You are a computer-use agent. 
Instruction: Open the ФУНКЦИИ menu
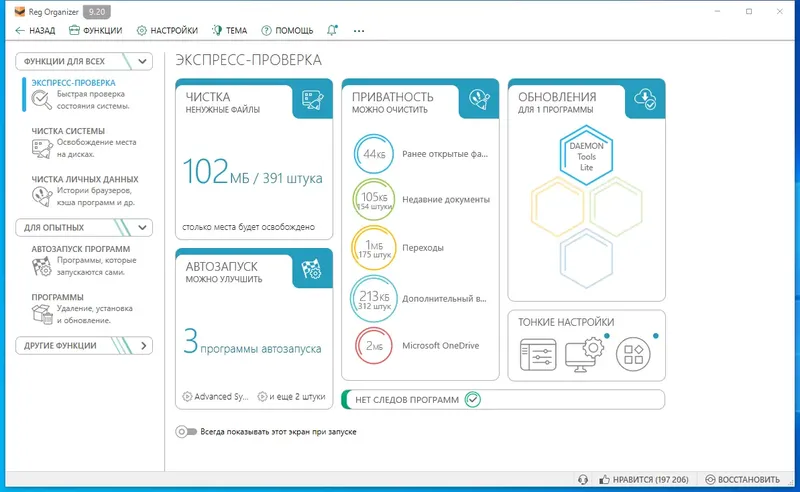pyautogui.click(x=95, y=31)
